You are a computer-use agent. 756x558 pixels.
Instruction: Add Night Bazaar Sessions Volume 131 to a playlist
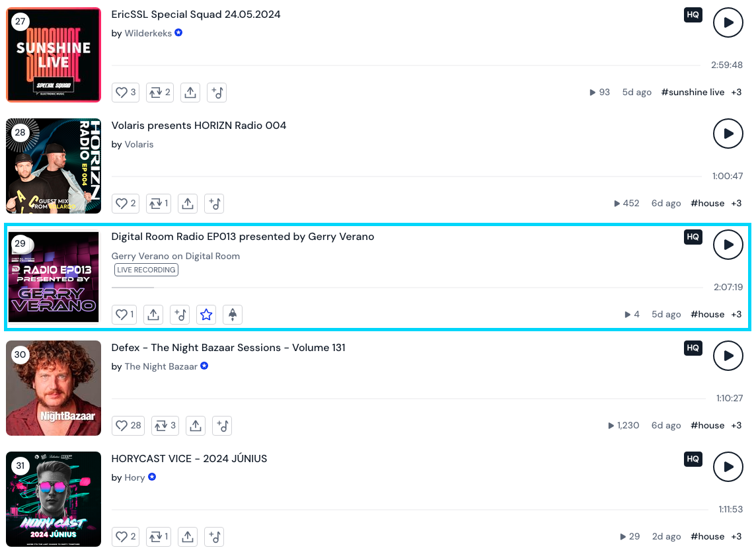tap(222, 426)
